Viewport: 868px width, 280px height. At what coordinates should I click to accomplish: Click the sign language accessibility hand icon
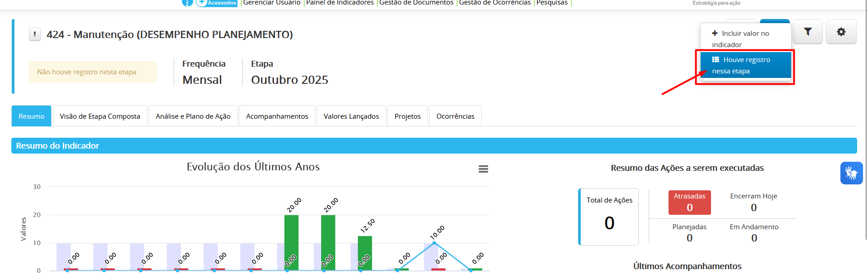point(851,173)
